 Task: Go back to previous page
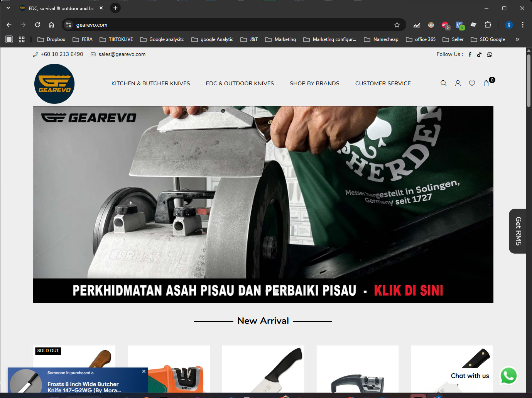9,25
